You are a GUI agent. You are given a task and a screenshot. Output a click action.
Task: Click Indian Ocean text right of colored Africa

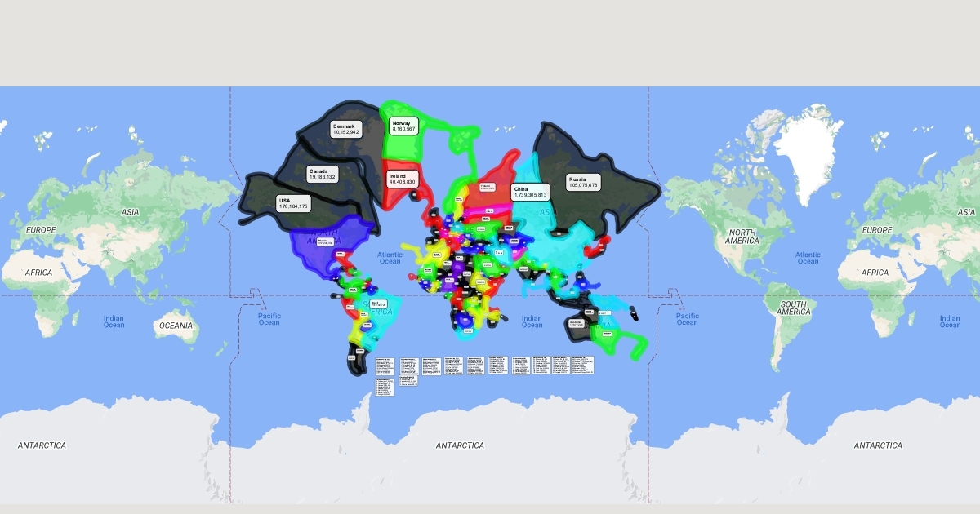coord(532,321)
